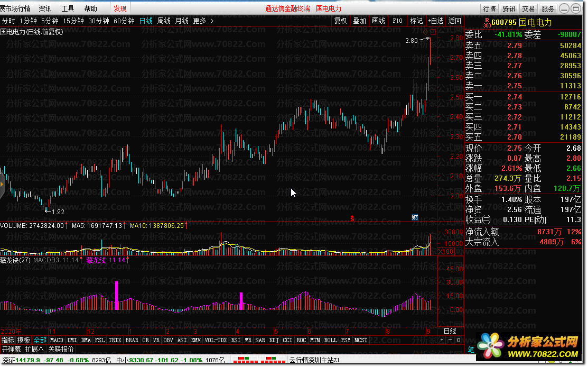Open F10 company information
Viewport: 588px width, 367px height.
397,21
